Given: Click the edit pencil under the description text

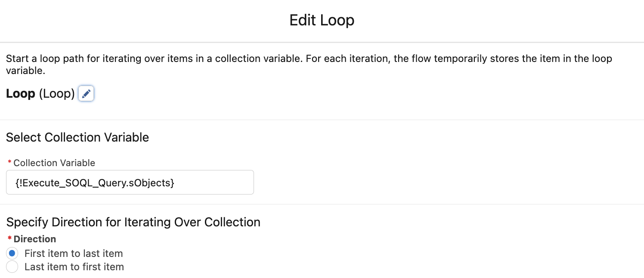Looking at the screenshot, I should click(x=86, y=93).
